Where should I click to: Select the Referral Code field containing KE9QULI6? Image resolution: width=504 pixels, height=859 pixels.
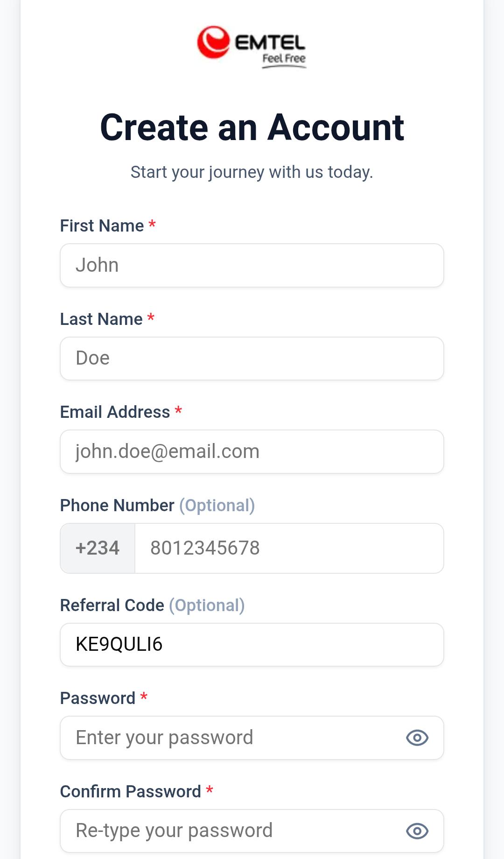[252, 645]
